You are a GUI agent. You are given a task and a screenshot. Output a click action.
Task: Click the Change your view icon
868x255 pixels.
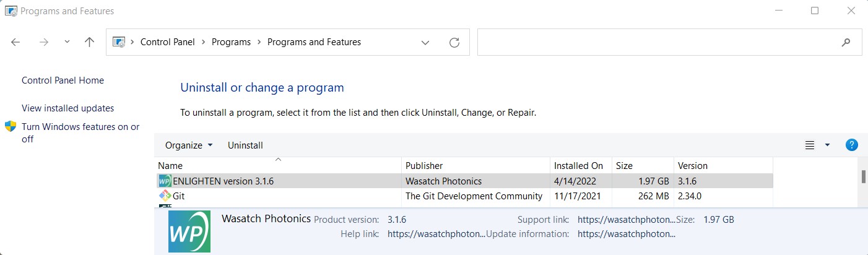[809, 145]
